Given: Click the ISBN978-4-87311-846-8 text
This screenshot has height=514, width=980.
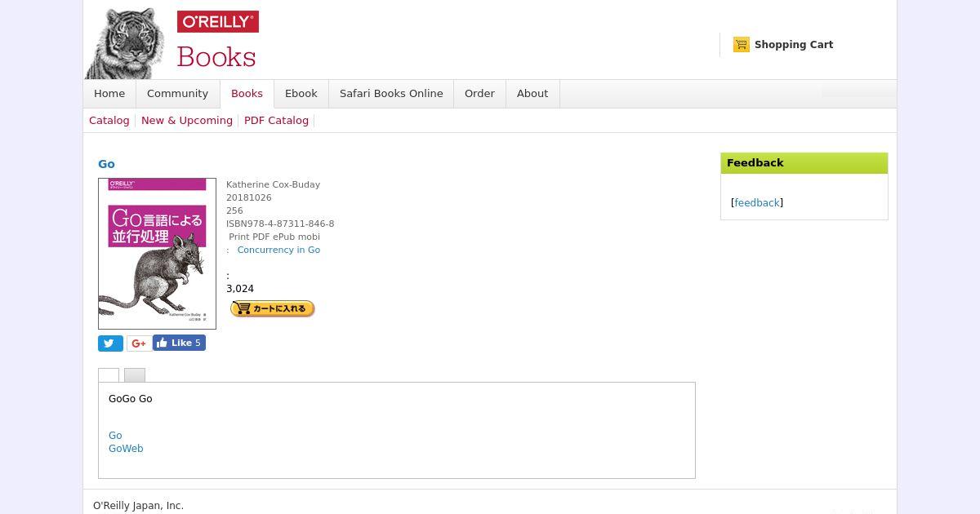Looking at the screenshot, I should [x=280, y=224].
